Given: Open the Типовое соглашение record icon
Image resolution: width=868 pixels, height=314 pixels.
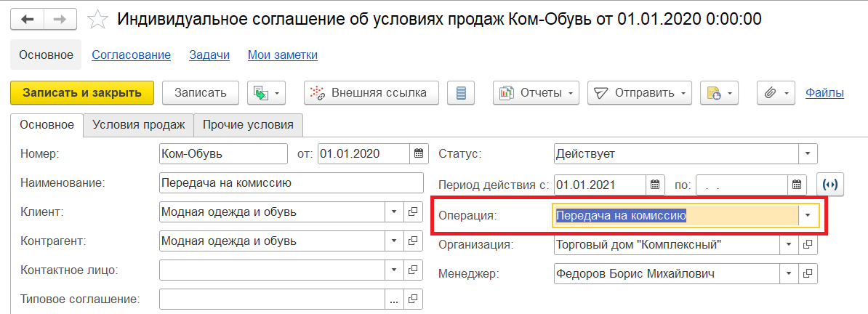Looking at the screenshot, I should (413, 299).
